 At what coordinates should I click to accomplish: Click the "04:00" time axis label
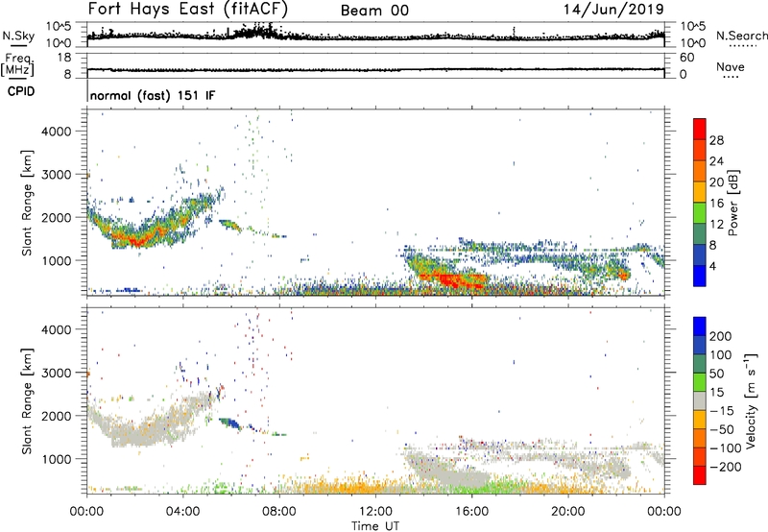click(x=182, y=512)
